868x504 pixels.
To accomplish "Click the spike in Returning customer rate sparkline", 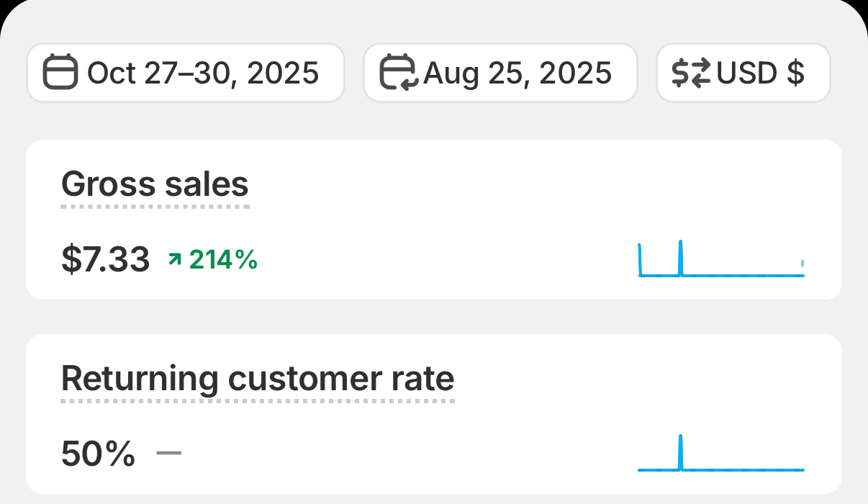I will (x=680, y=452).
